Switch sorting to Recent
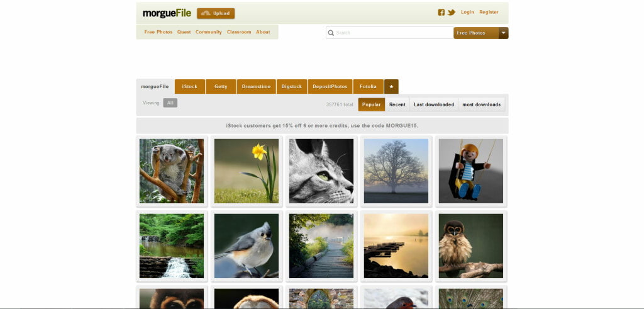Screen dimensions: 644x309 tap(397, 104)
